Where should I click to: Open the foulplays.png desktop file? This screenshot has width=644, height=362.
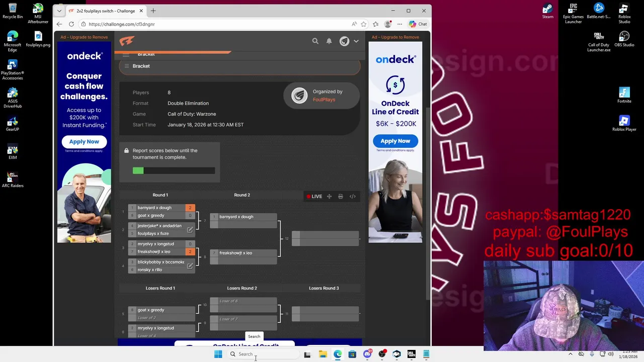coord(38,39)
